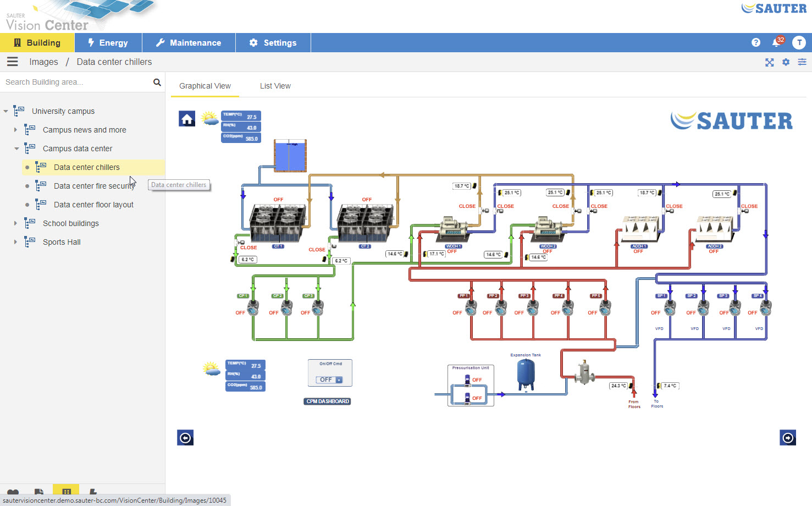
Task: Navigate back with the left arrow on the schematic
Action: tap(185, 437)
